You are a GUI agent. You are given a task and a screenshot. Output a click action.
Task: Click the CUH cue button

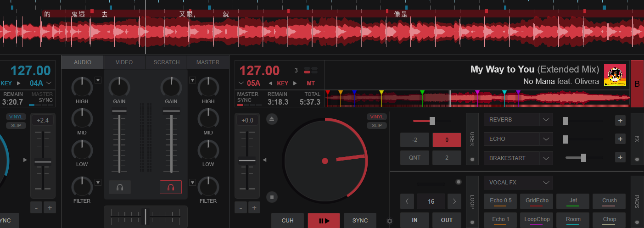pyautogui.click(x=287, y=220)
